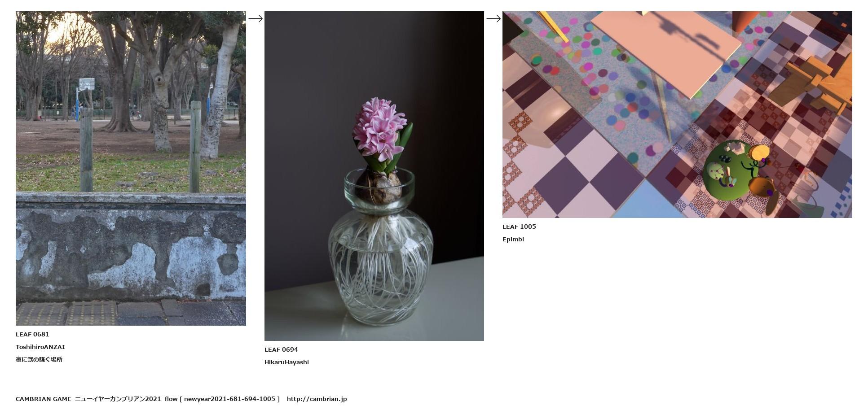Select the LEAF 1005 label
This screenshot has width=868, height=410.
click(x=519, y=227)
